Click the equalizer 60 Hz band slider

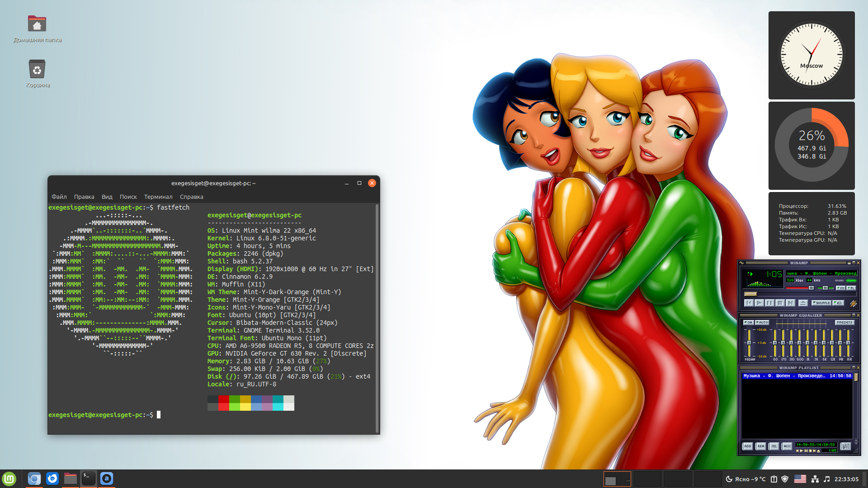tap(775, 343)
